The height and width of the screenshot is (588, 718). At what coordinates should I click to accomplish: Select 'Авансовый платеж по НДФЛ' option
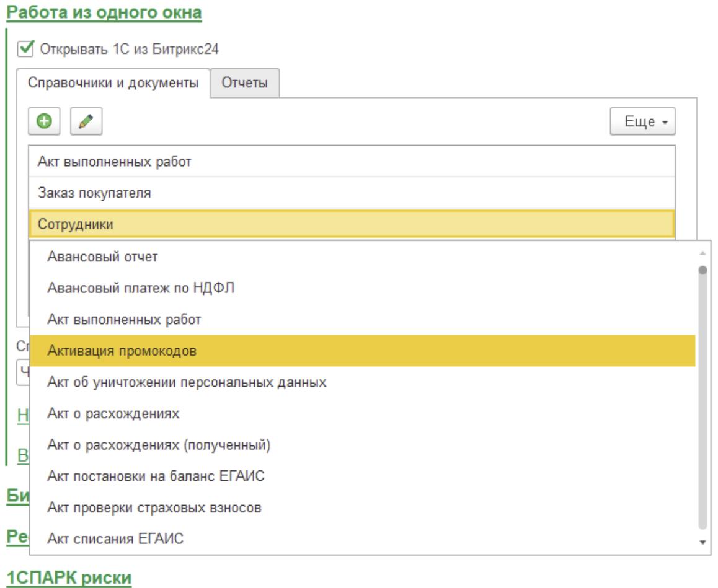[x=141, y=288]
